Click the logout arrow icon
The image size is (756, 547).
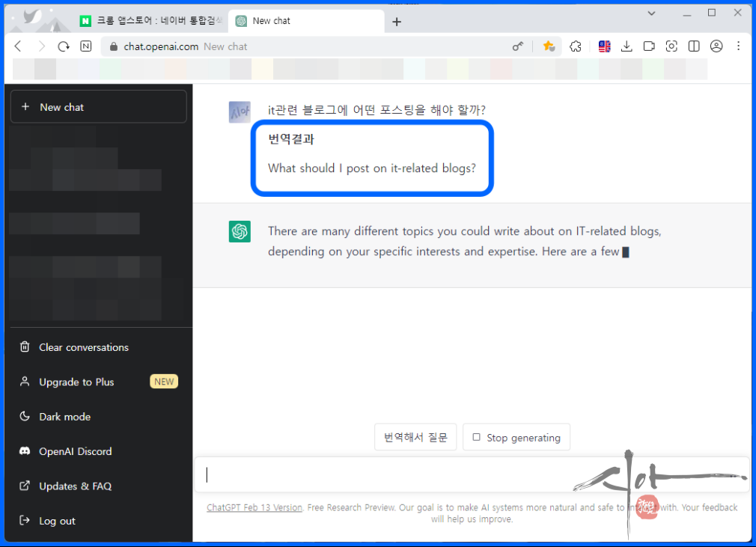(25, 521)
